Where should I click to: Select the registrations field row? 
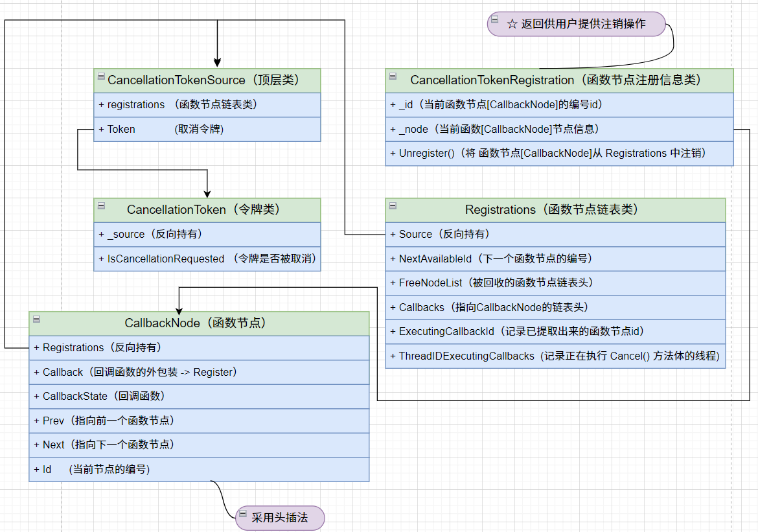pyautogui.click(x=207, y=105)
